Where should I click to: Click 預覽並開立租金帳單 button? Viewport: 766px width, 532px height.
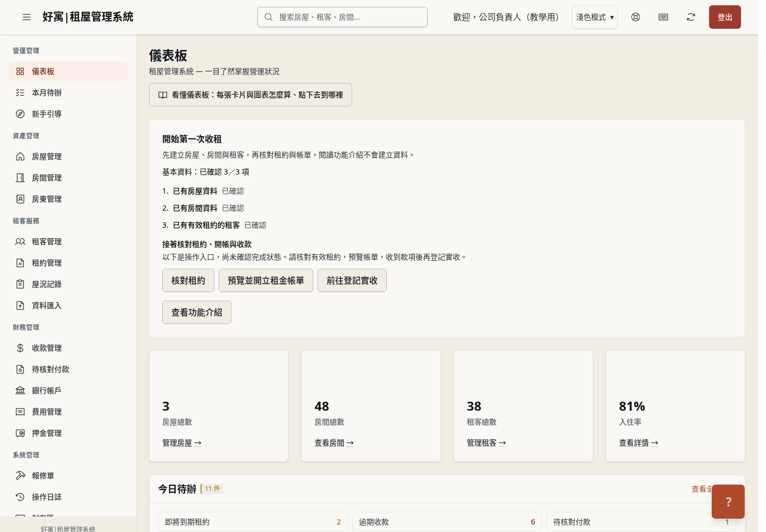[266, 280]
